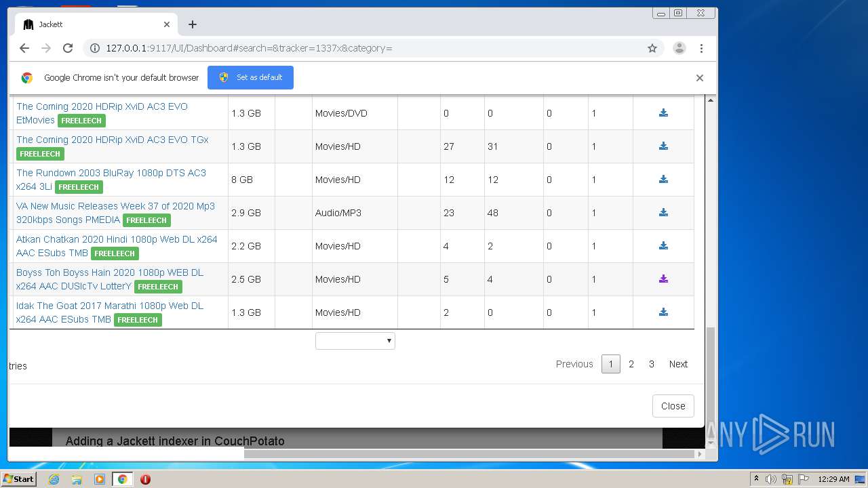The image size is (868, 488).
Task: Go back in Chrome
Action: pyautogui.click(x=24, y=48)
